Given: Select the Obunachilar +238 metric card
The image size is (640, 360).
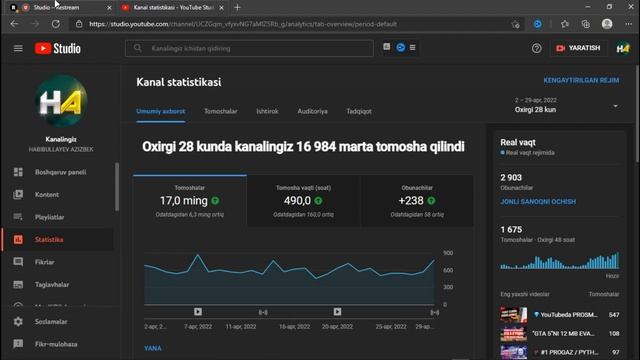Looking at the screenshot, I should click(417, 201).
